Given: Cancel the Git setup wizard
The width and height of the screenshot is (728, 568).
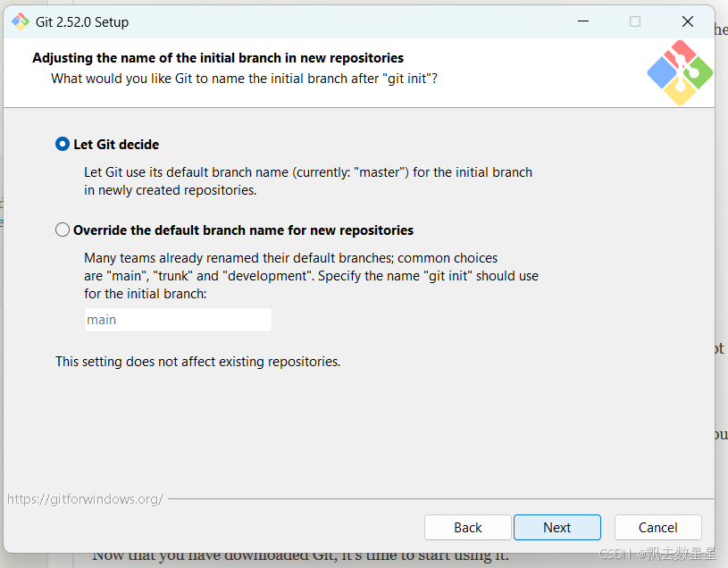Looking at the screenshot, I should coord(658,528).
